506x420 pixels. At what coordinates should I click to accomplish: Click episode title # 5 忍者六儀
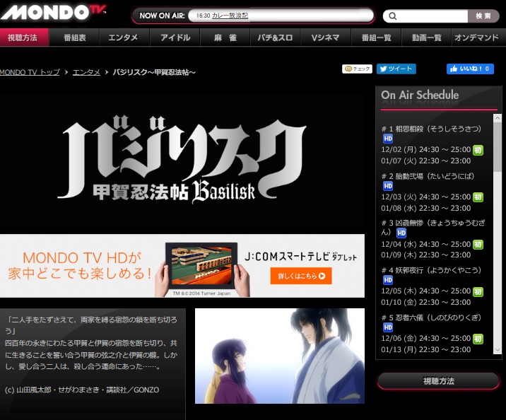(432, 317)
